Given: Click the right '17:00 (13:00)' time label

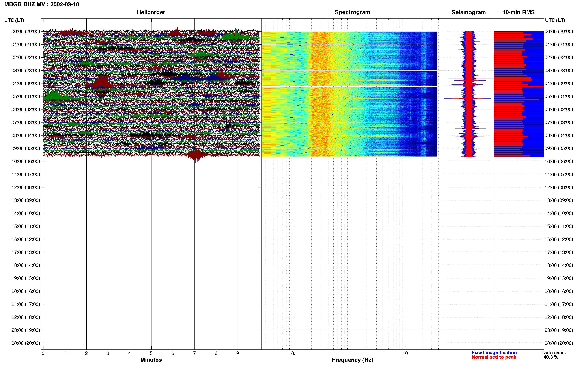Looking at the screenshot, I should 559,252.
